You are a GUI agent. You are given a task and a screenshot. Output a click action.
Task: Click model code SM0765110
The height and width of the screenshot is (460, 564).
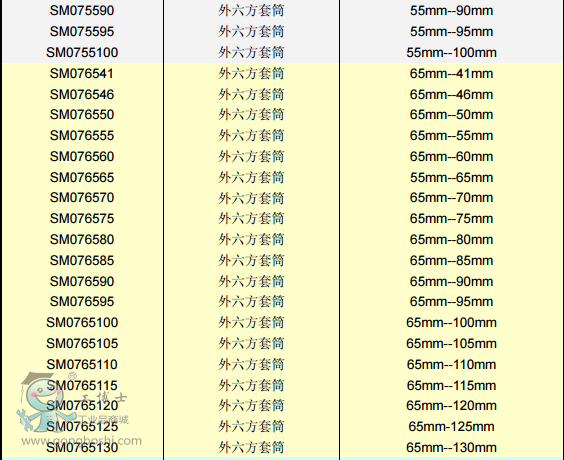[x=82, y=365]
